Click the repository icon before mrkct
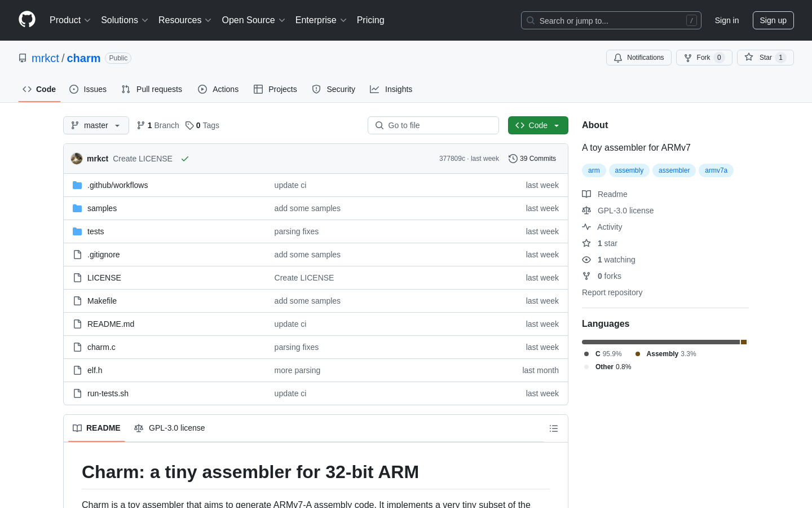This screenshot has height=508, width=812. 23,58
